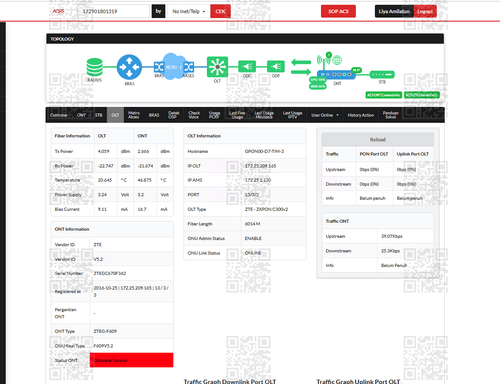Screen dimensions: 500x384
Task: Click the IP AMS value 172.25.1.130
Action: [x=258, y=180]
